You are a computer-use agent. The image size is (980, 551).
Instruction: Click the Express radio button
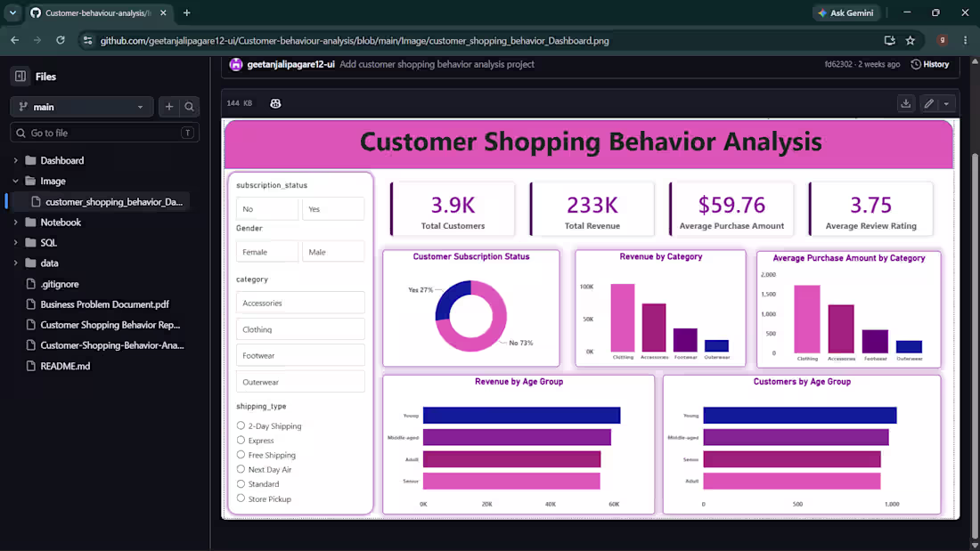pos(241,440)
